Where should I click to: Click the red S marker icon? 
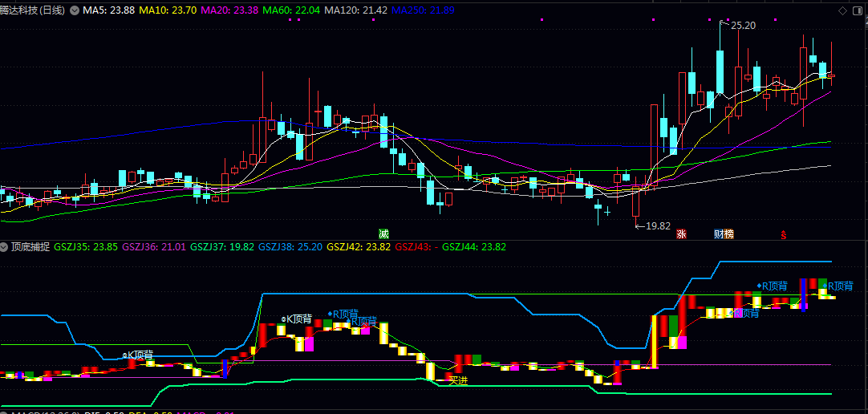pos(783,234)
